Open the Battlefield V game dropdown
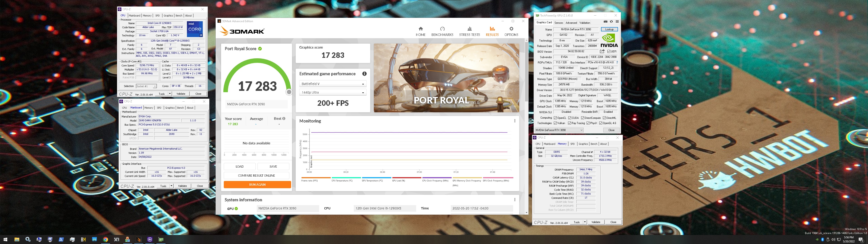Image resolution: width=868 pixels, height=244 pixels. [x=333, y=84]
